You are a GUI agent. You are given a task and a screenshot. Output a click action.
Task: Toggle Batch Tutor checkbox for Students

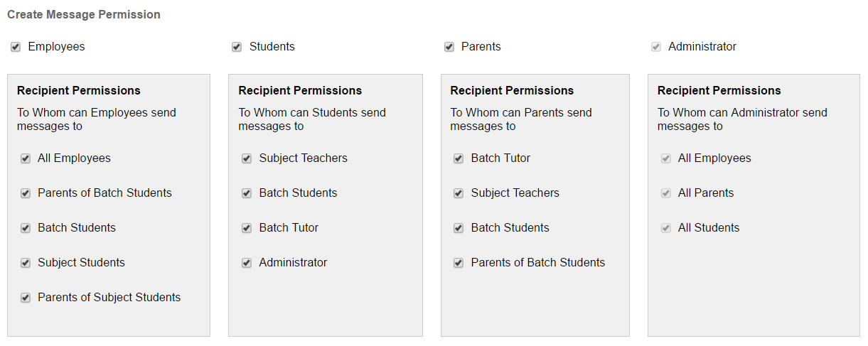(x=247, y=228)
